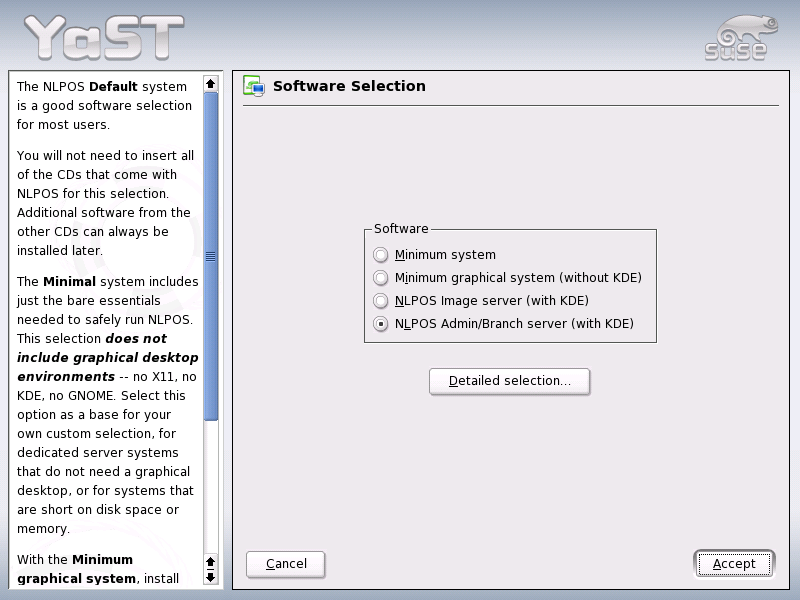Viewport: 800px width, 600px height.
Task: Click the scroll-up arrow above the bottom arrow
Action: click(x=211, y=562)
